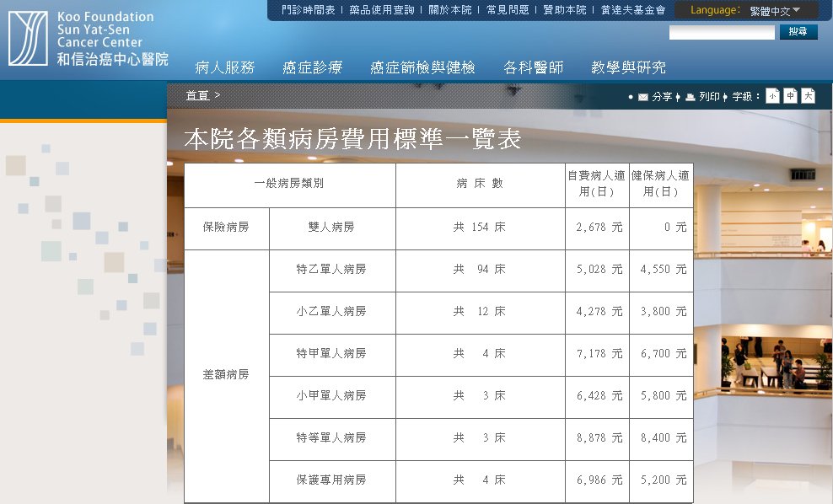Click the 差額病房 cell
833x504 pixels.
click(x=227, y=376)
